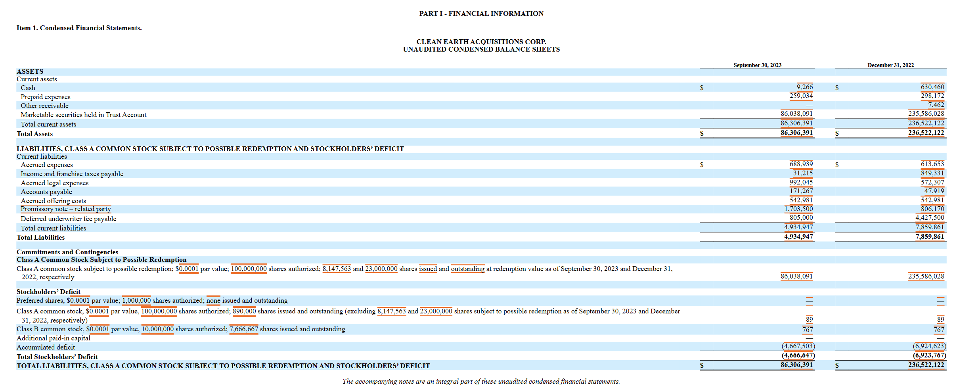Click the September 30, 2023 column header
This screenshot has height=388, width=980.
(x=757, y=65)
